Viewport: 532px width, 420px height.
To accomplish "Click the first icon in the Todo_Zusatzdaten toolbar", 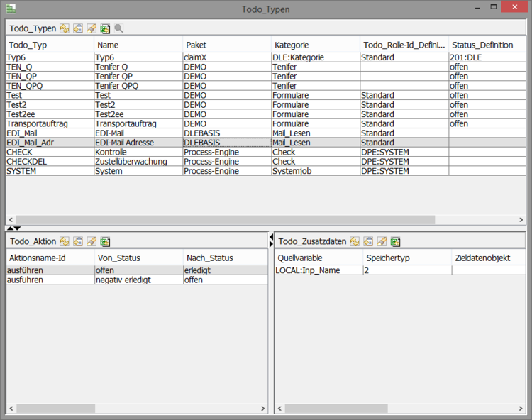I will click(x=355, y=241).
